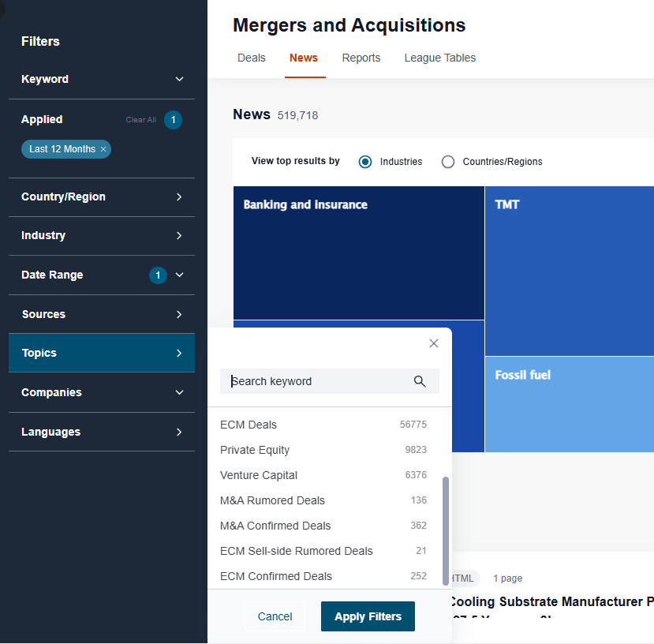
Task: Select the Countries/Regions radio button
Action: (448, 162)
